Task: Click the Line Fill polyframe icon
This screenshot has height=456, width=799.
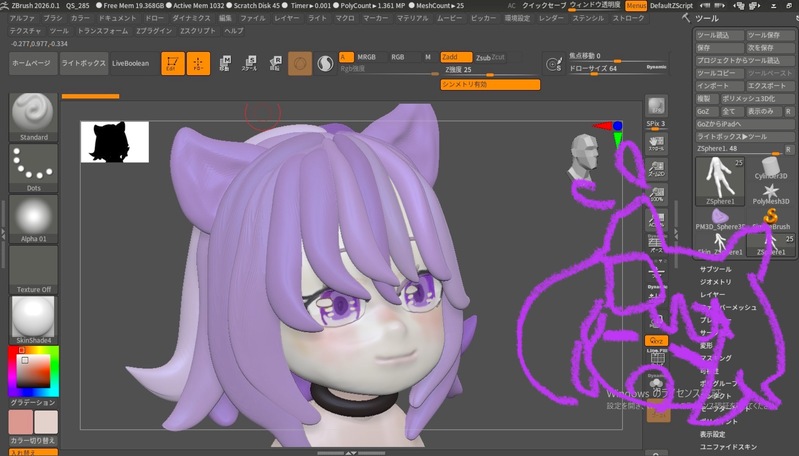Action: (657, 355)
